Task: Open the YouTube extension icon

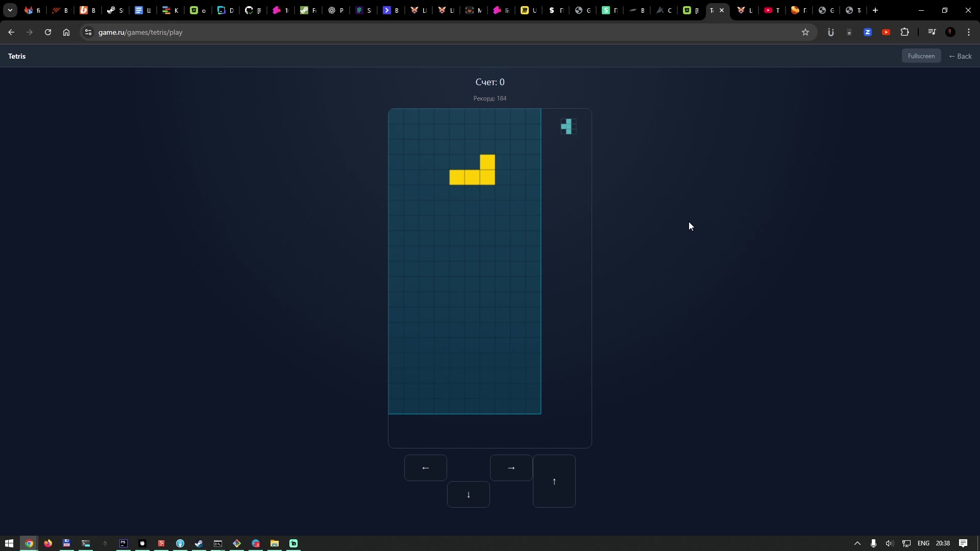Action: 886,32
